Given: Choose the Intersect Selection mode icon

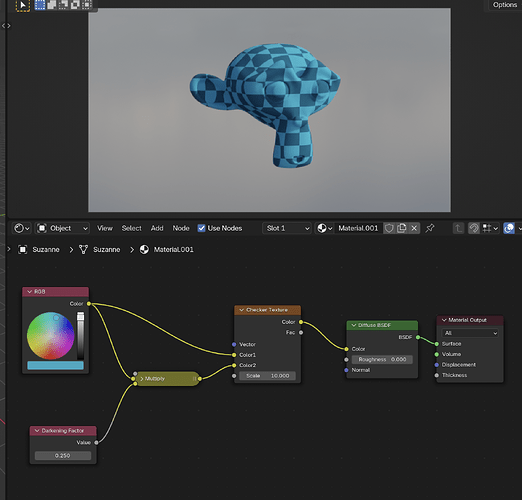Looking at the screenshot, I should [87, 5].
